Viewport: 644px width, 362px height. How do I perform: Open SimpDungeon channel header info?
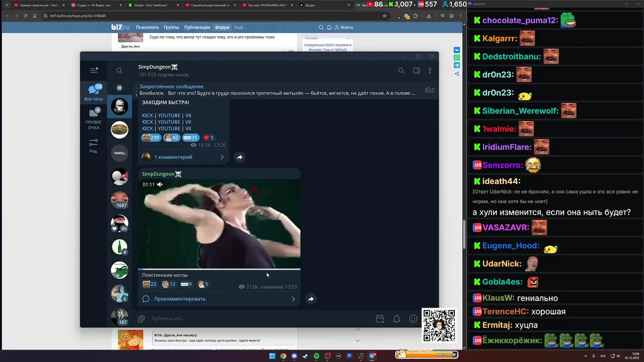click(x=164, y=71)
